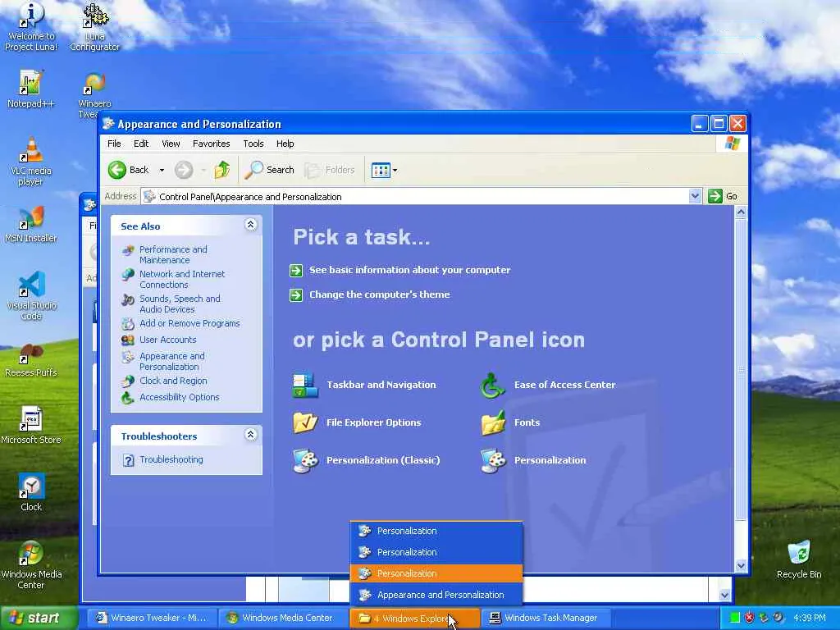
Task: Switch to Winaero Tweaker taskbar button
Action: click(x=152, y=619)
